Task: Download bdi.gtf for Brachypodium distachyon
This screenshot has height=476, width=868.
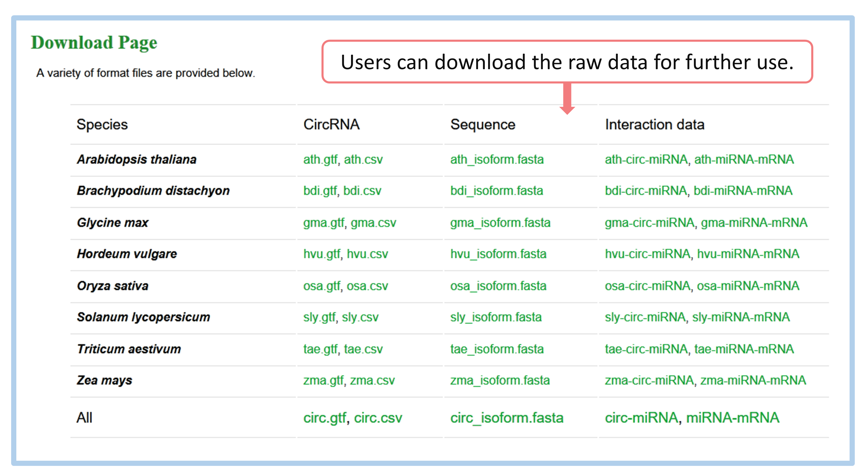Action: point(319,191)
